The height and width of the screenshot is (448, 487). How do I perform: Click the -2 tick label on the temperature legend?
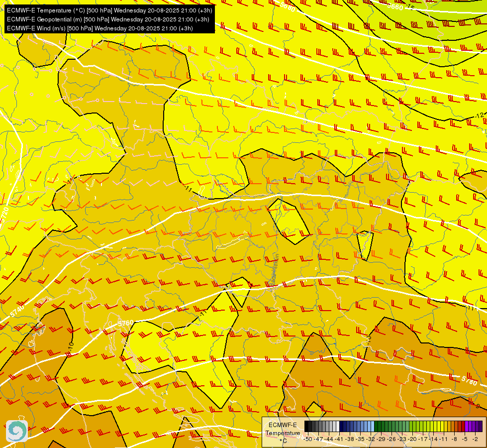coord(475,439)
